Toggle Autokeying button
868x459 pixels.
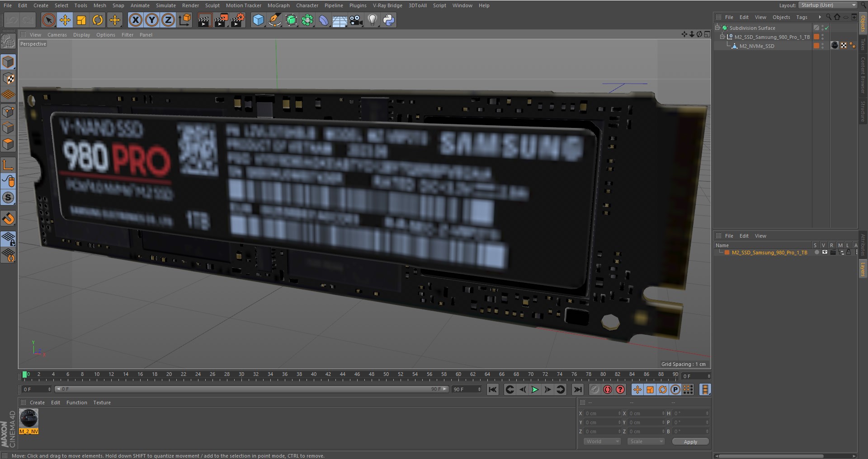click(x=608, y=389)
